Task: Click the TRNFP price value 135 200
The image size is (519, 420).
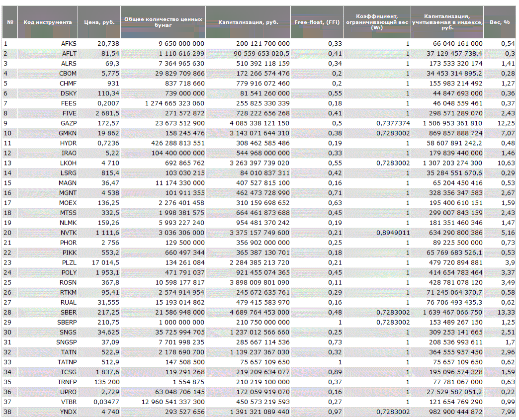Action: [107, 382]
